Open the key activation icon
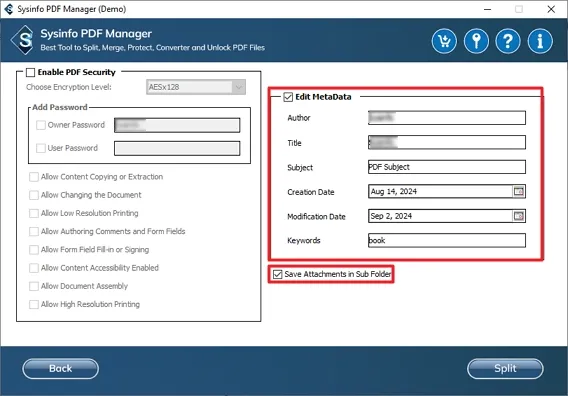 pyautogui.click(x=476, y=41)
